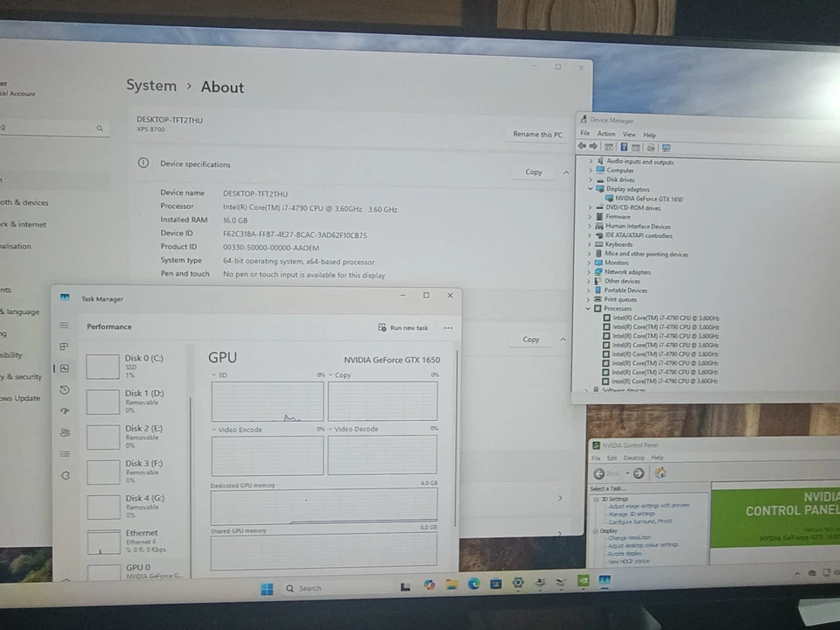The image size is (840, 630).
Task: Open Copy graph engine dropdown
Action: point(331,375)
